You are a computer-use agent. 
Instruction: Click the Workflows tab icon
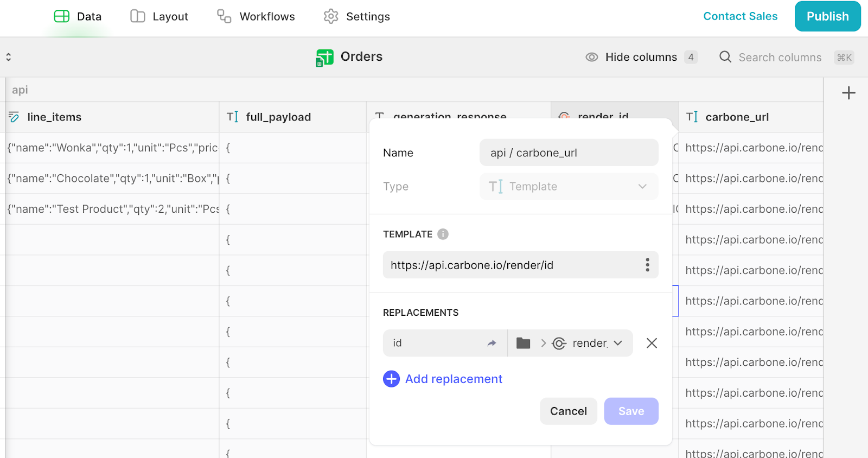[x=224, y=16]
